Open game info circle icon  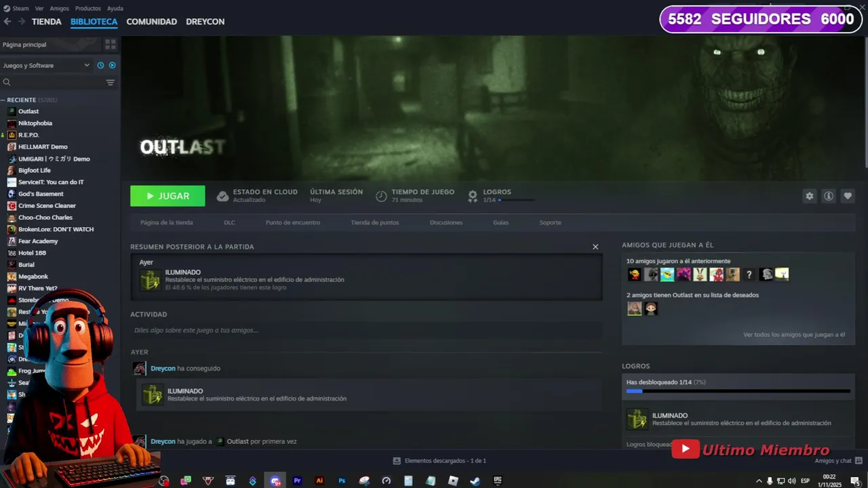pyautogui.click(x=828, y=196)
